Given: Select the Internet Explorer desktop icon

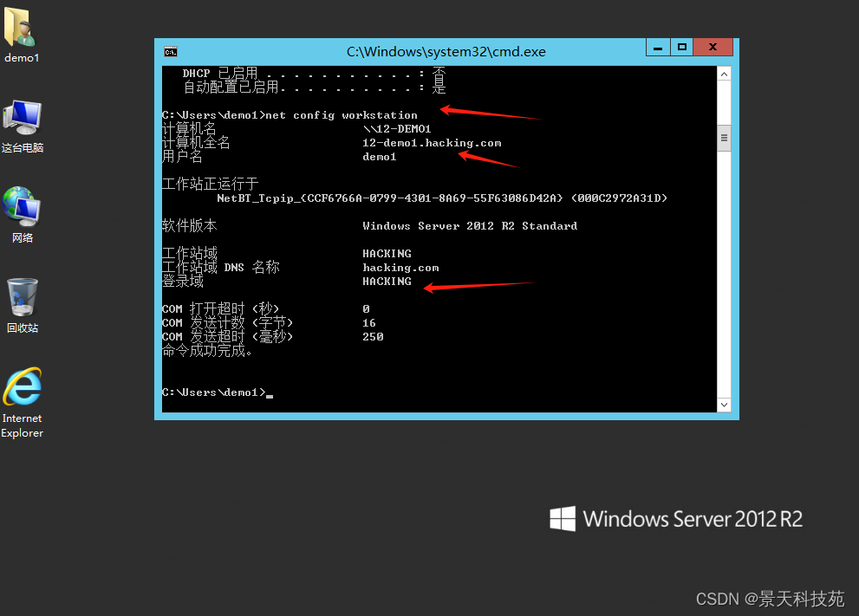Looking at the screenshot, I should click(22, 403).
